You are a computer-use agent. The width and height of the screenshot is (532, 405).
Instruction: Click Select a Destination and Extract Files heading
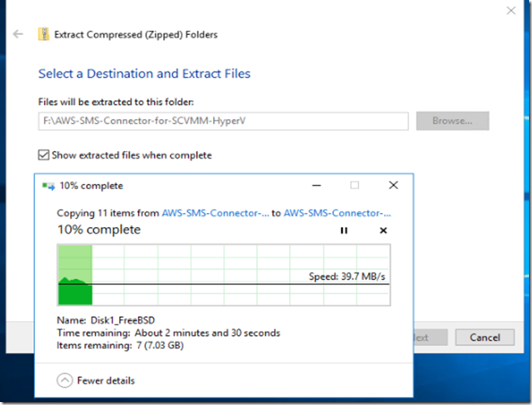click(145, 74)
